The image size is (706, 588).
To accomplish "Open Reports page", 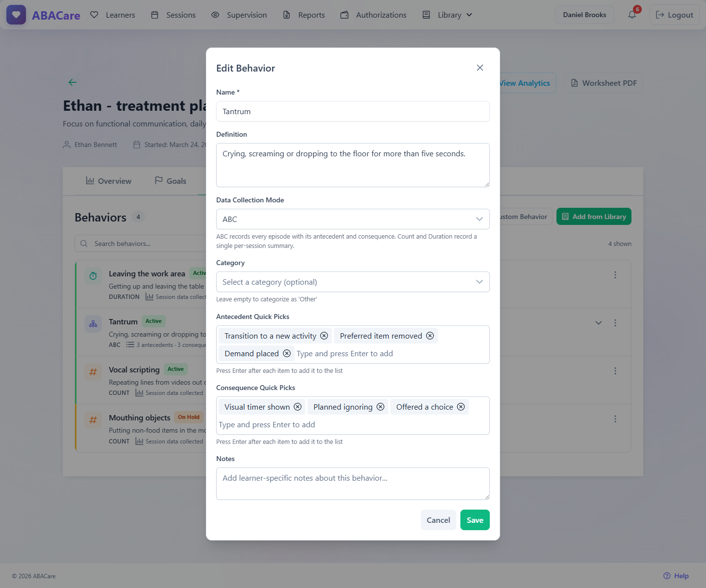I will coord(304,15).
